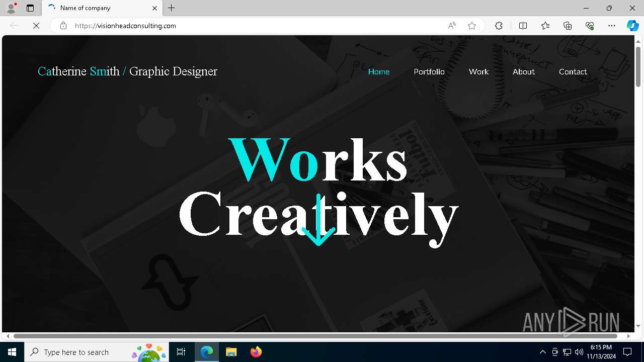Click the cyan scroll-down arrow
This screenshot has width=644, height=362.
(x=318, y=220)
